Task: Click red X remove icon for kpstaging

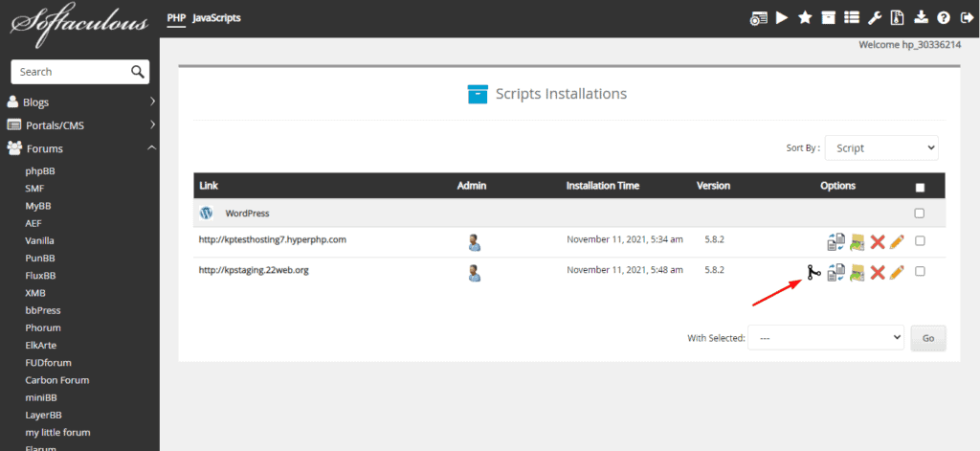Action: click(x=878, y=272)
